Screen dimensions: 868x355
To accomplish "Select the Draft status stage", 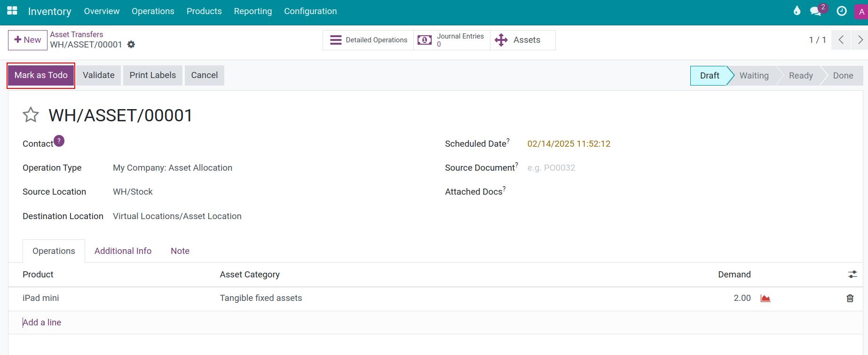I will (709, 75).
